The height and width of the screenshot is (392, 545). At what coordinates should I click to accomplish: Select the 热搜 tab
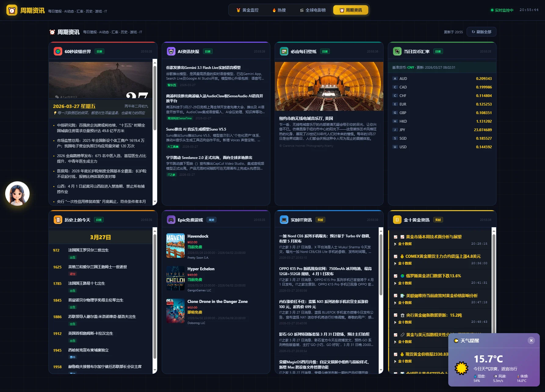point(279,10)
